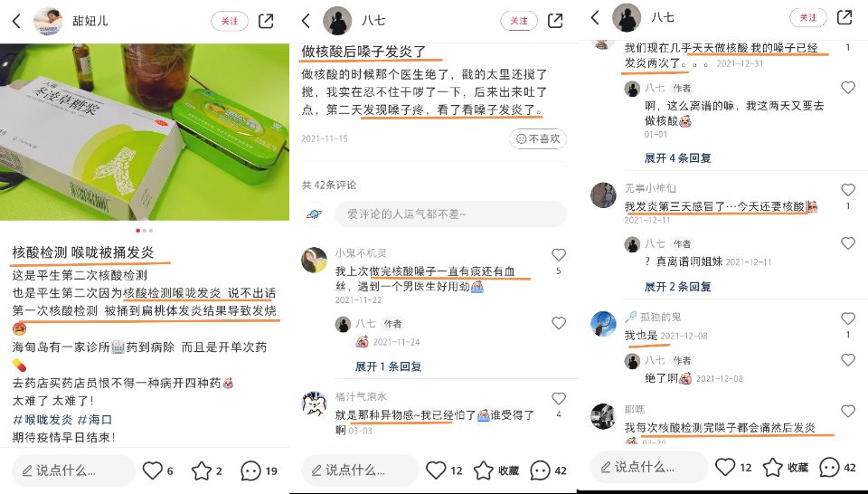Follow 甜妞儿 with the 关注 button
868x494 pixels.
(x=230, y=21)
